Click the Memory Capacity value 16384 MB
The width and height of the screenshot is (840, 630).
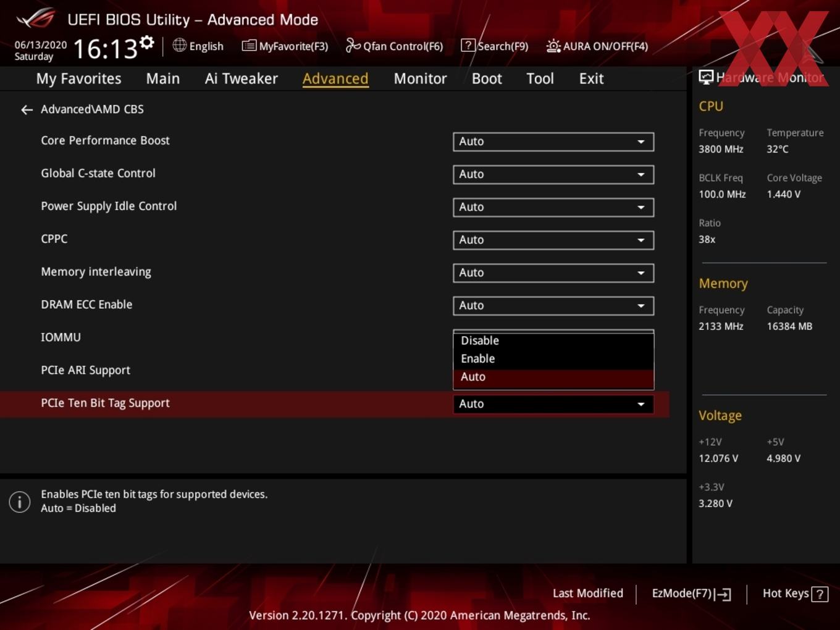coord(789,326)
